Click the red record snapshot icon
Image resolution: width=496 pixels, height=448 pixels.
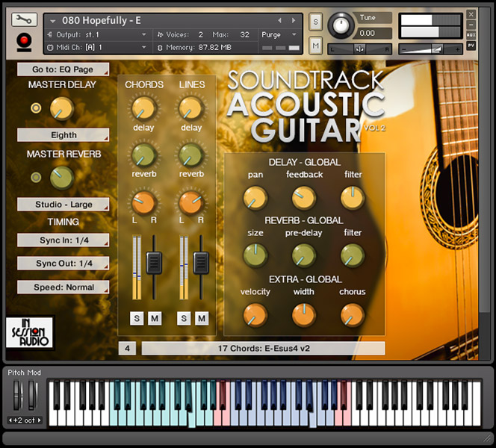(24, 42)
